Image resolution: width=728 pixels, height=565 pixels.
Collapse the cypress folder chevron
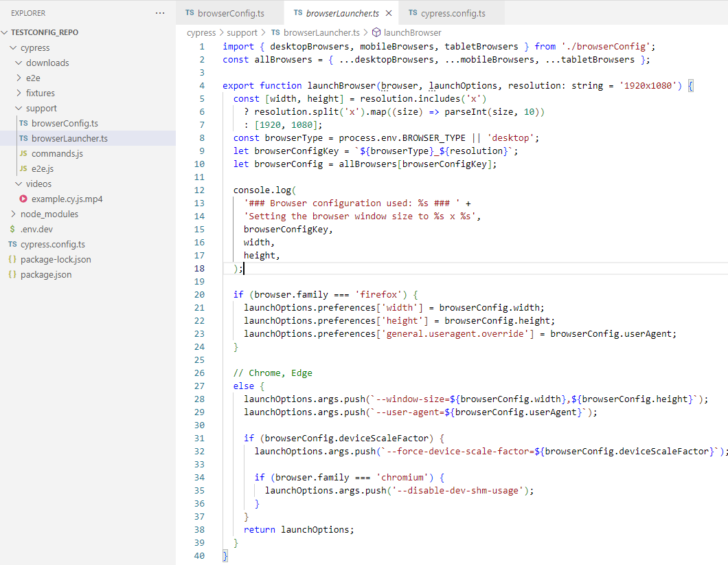pos(13,48)
